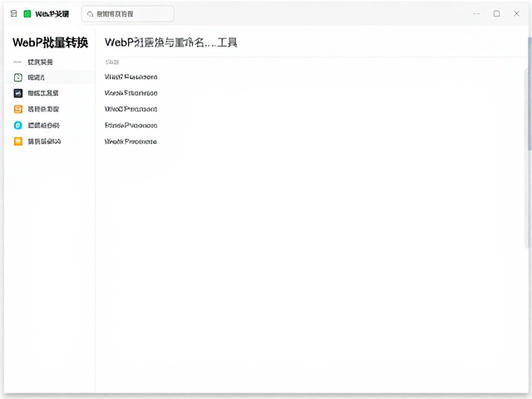Select the sidebar item with green clock icon
The height and width of the screenshot is (399, 532).
tap(50, 77)
